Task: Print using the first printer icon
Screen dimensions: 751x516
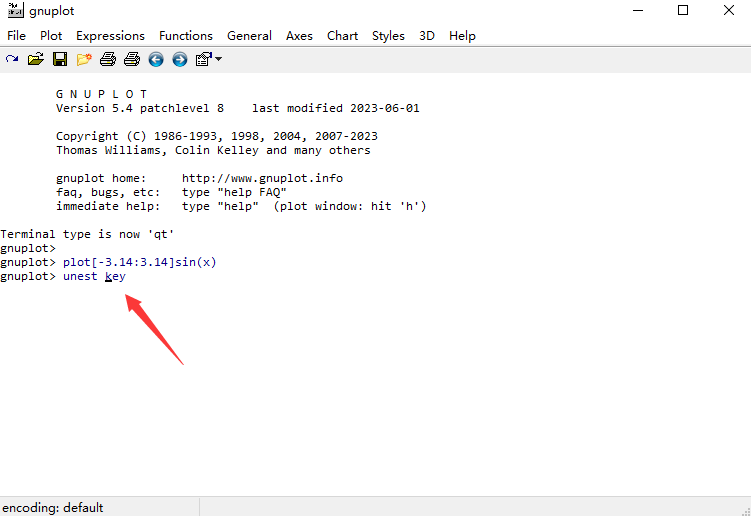Action: pyautogui.click(x=108, y=59)
